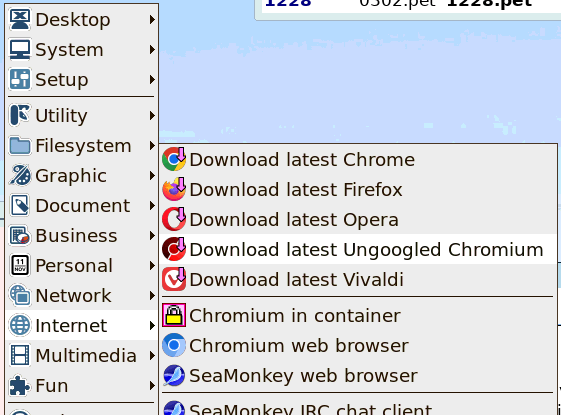Open the Graphic menu category
561x415 pixels.
(x=82, y=176)
